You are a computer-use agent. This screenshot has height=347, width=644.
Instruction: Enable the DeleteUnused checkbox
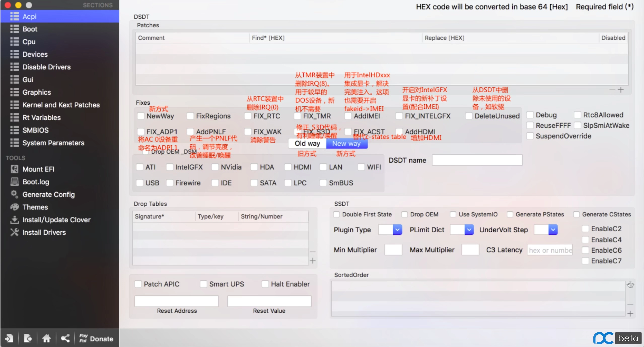click(469, 116)
